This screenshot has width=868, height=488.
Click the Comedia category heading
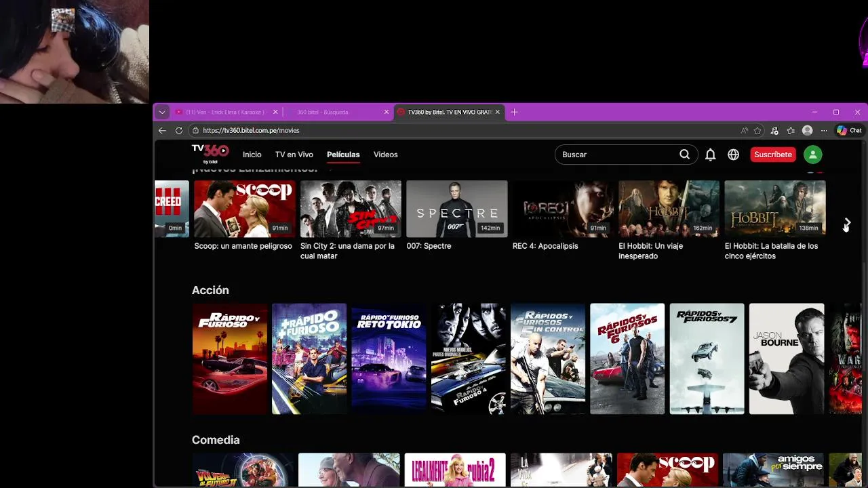click(x=216, y=440)
